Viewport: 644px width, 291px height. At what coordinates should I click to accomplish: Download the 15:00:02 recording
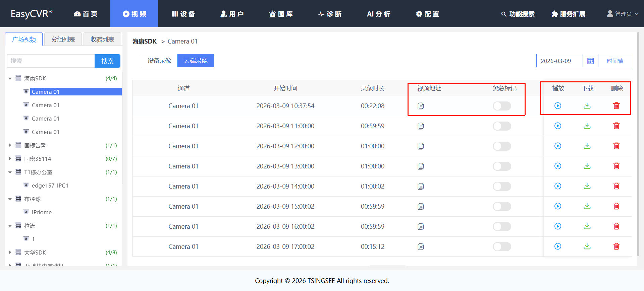click(587, 206)
